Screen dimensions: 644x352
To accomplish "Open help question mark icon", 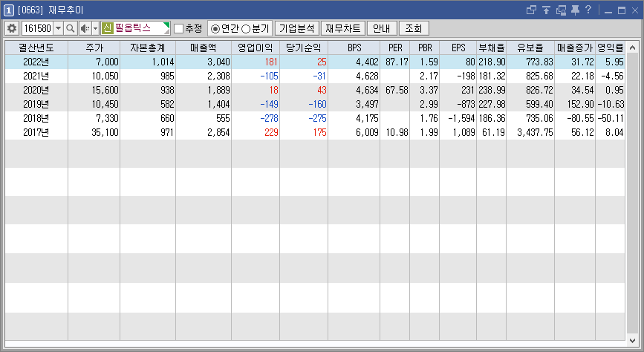I will tap(588, 10).
